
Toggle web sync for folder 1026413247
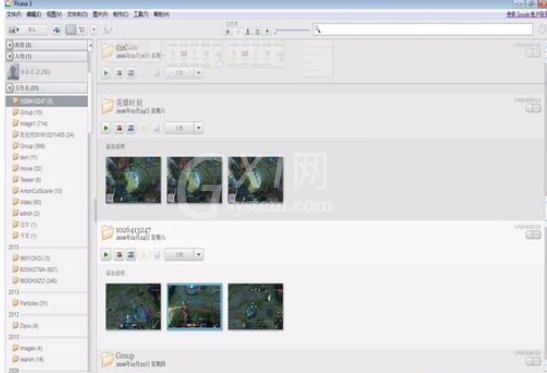(533, 235)
